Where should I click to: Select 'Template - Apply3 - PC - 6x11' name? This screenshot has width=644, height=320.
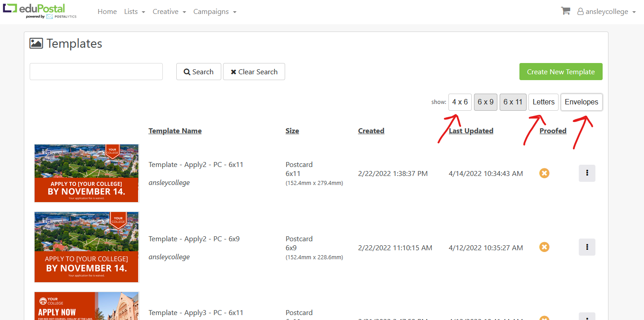(196, 313)
